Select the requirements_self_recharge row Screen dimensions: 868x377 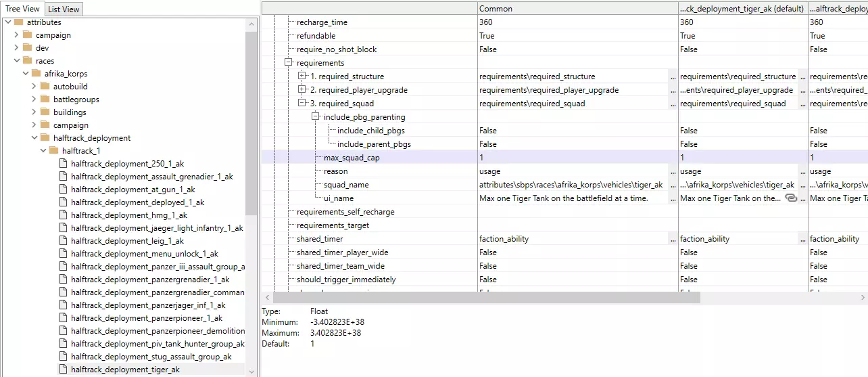click(x=345, y=212)
